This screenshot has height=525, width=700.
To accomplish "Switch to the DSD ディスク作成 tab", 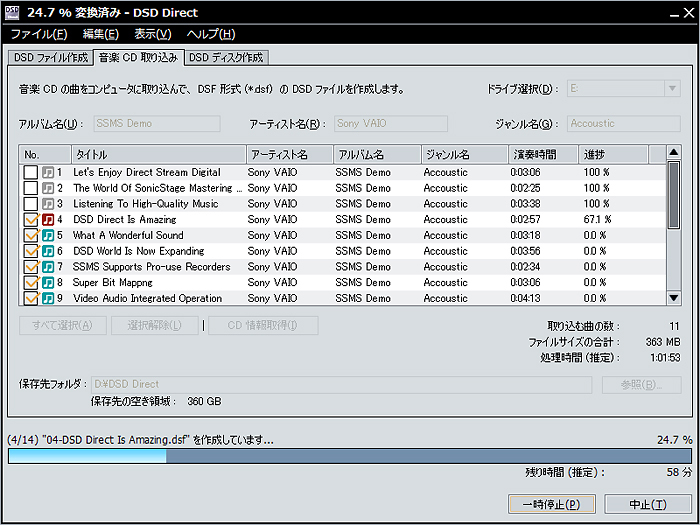I will click(x=226, y=57).
